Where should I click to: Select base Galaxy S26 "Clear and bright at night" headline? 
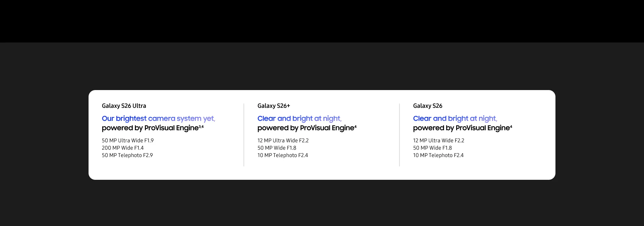pos(455,119)
